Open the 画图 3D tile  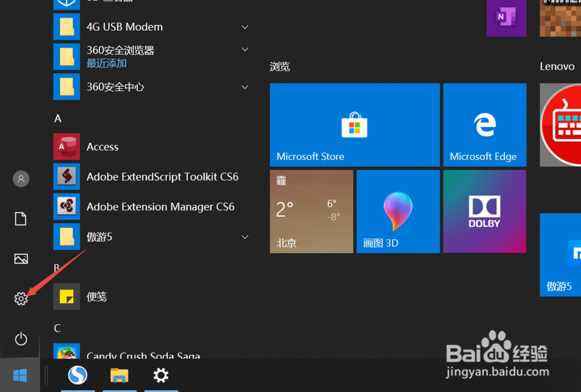click(x=398, y=211)
